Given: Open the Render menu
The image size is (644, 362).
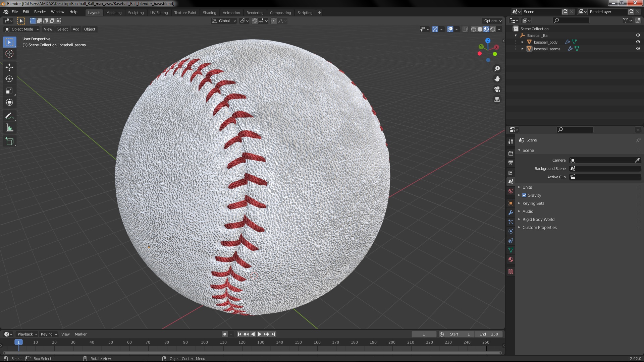Looking at the screenshot, I should 40,12.
